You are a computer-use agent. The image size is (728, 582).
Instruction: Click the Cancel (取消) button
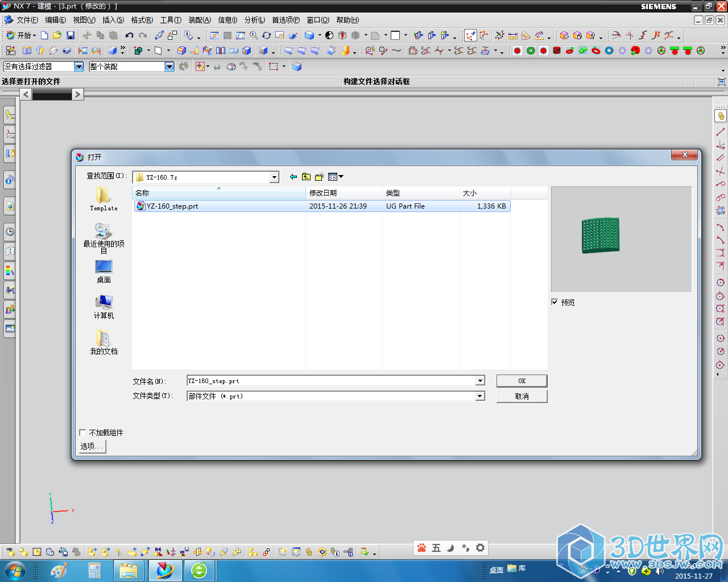[522, 396]
